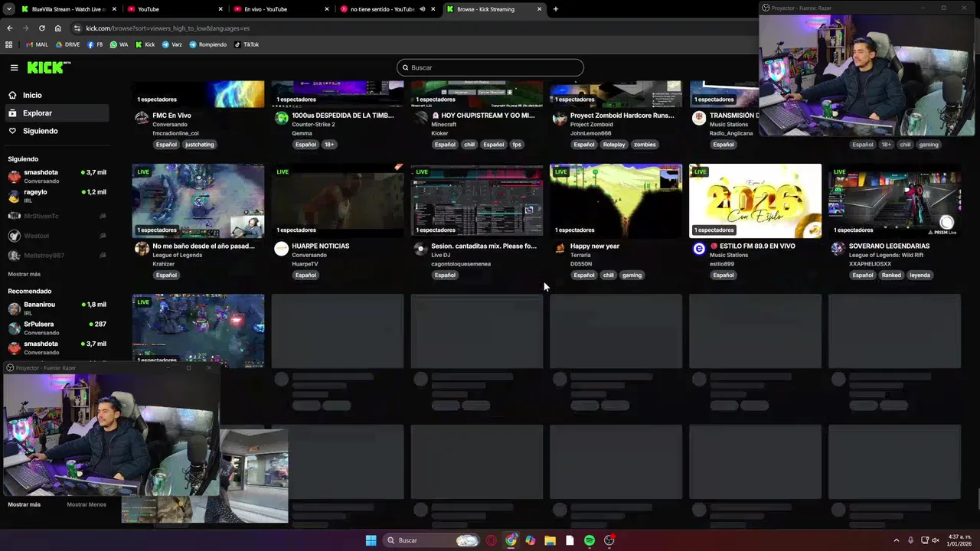Viewport: 980px width, 551px height.
Task: Click the address bar URL kick.com/browse
Action: [x=167, y=28]
